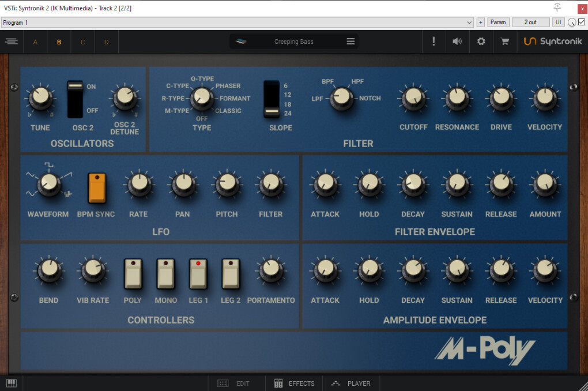Click the Amplitude Envelope VELOCITY knob
588x391 pixels.
point(545,270)
